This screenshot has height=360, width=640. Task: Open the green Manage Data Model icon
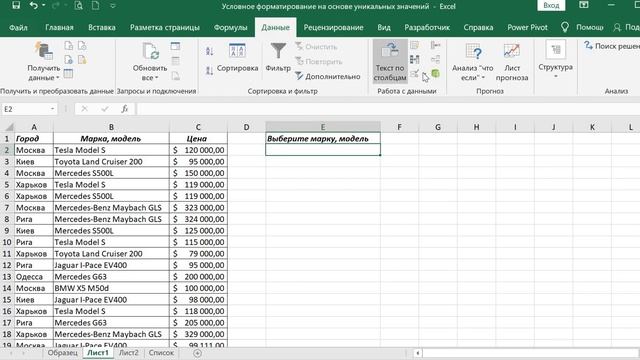click(436, 73)
